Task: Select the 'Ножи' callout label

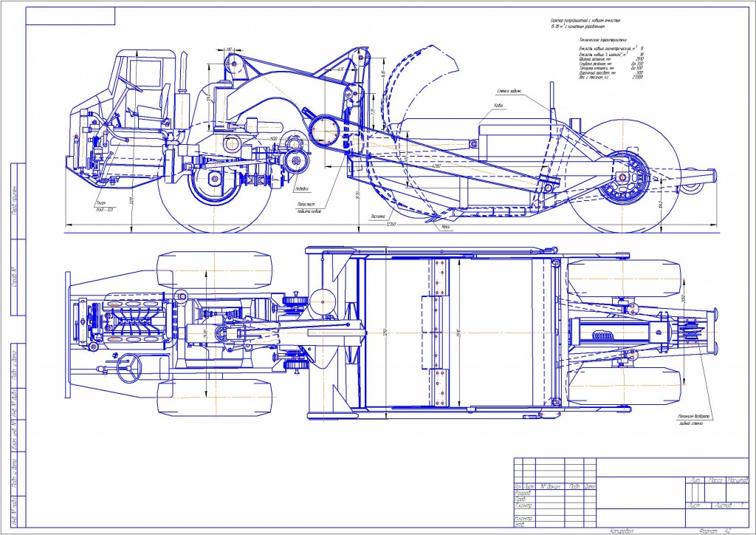Action: (447, 228)
